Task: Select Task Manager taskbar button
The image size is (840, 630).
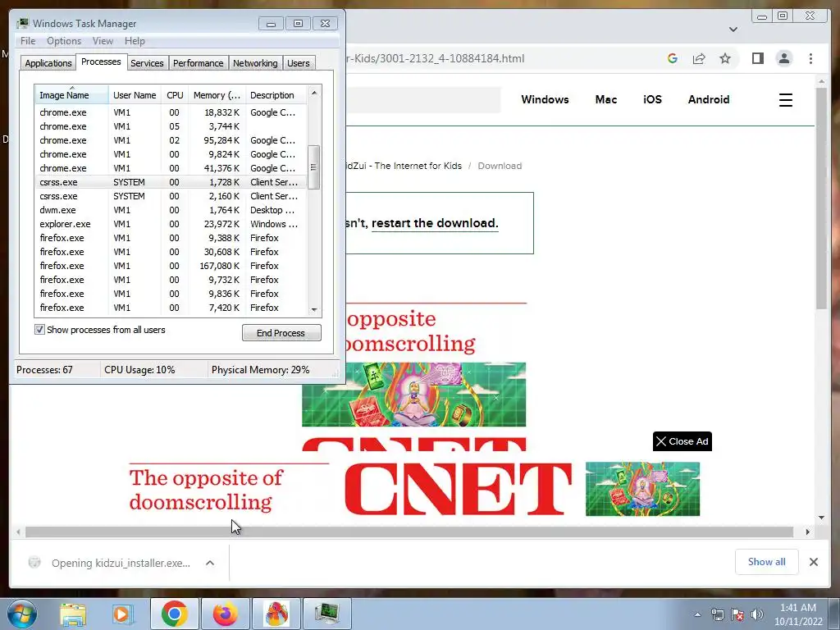Action: coord(326,614)
